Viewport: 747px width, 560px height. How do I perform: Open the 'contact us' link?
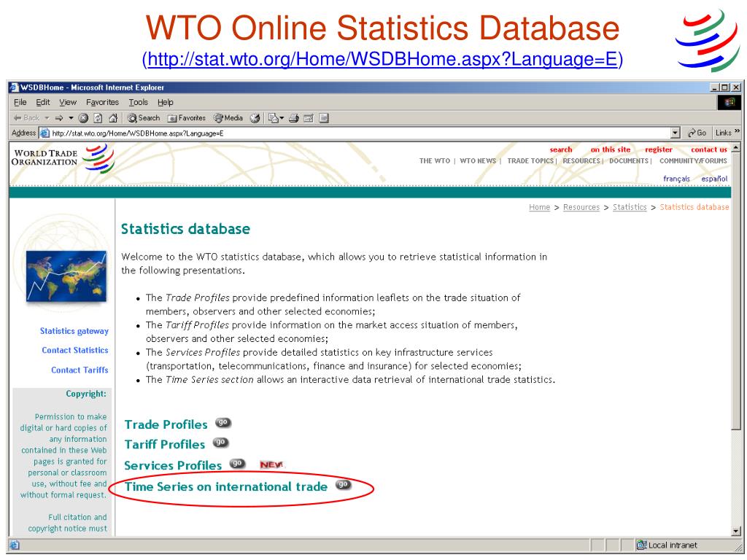pos(709,149)
